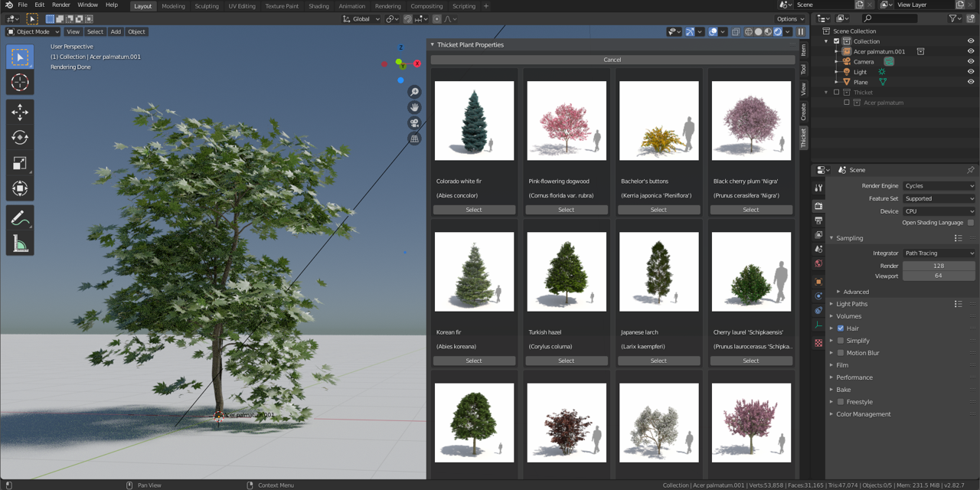980x490 pixels.
Task: Open the Texture properties tab icon
Action: pyautogui.click(x=818, y=343)
